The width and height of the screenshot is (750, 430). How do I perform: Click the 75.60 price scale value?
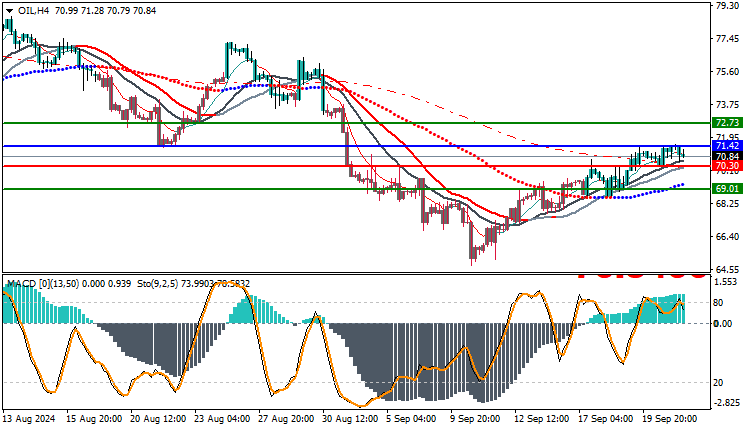point(727,72)
